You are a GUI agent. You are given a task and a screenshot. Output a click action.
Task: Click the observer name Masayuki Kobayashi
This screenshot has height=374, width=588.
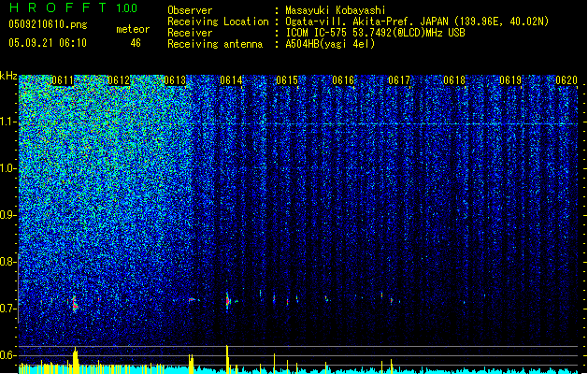coord(336,10)
